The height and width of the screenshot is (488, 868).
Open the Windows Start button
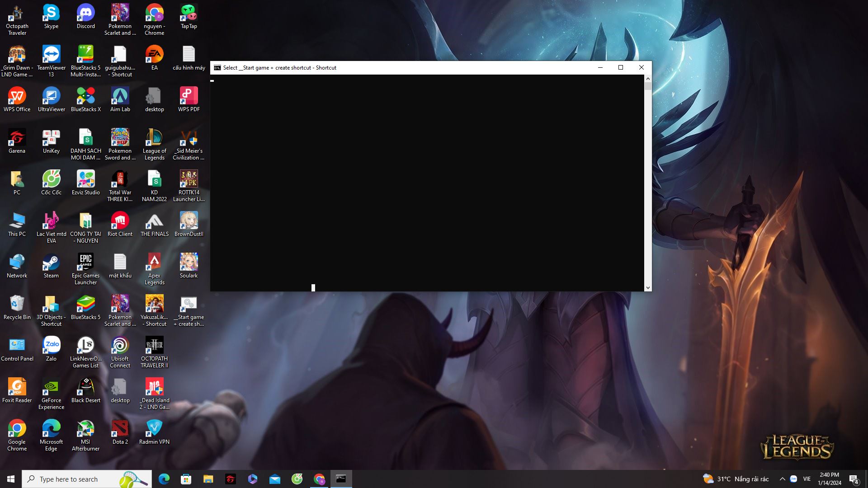11,479
